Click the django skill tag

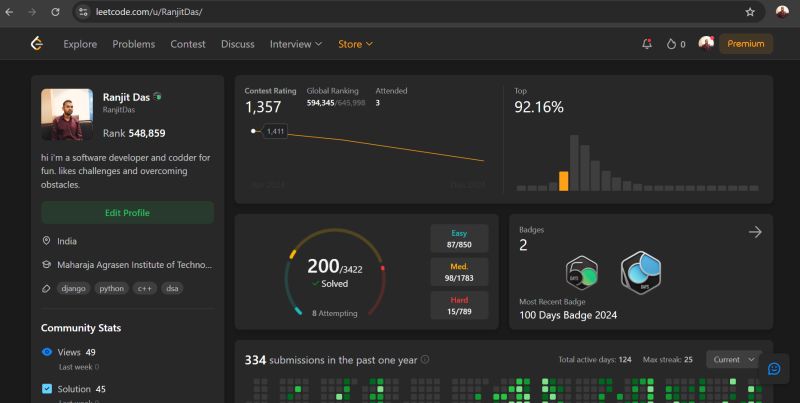coord(73,288)
